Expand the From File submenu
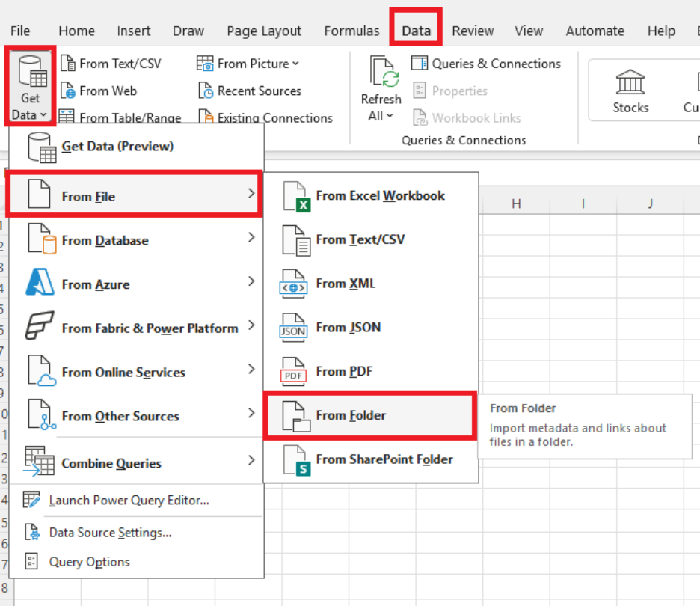The height and width of the screenshot is (606, 700). [x=135, y=195]
